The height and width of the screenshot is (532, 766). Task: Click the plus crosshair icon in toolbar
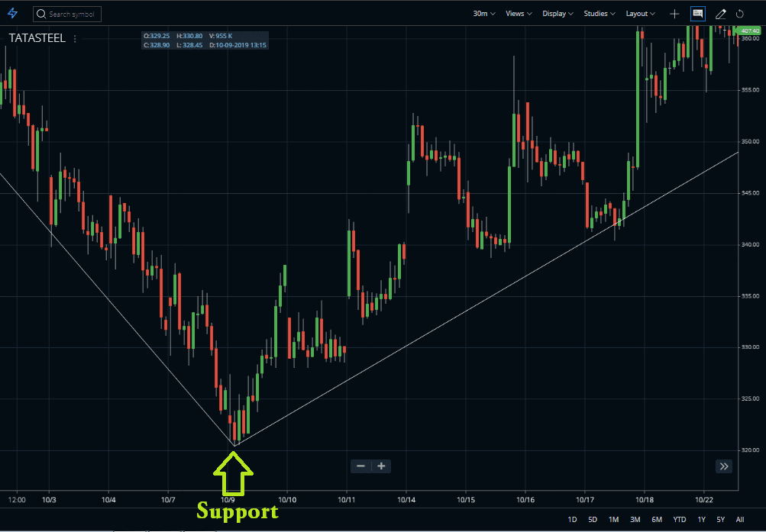tap(674, 15)
